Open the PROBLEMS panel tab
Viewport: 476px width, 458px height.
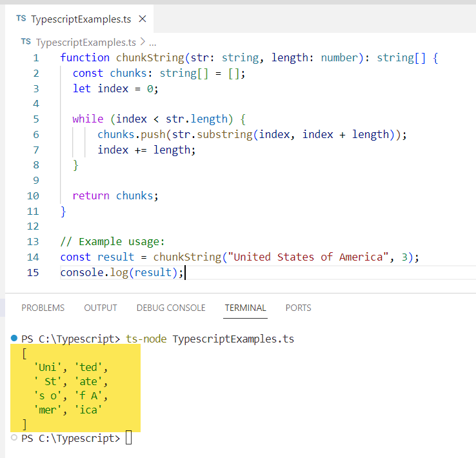pos(43,308)
